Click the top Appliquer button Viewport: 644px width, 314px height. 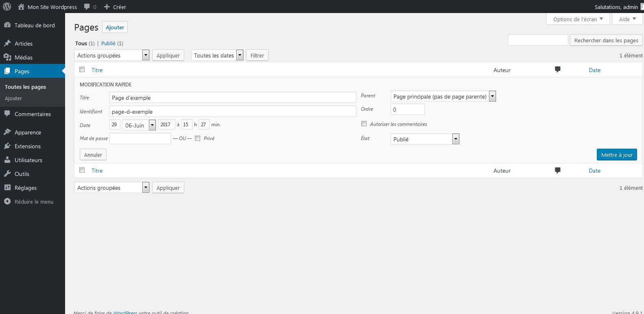click(x=168, y=55)
